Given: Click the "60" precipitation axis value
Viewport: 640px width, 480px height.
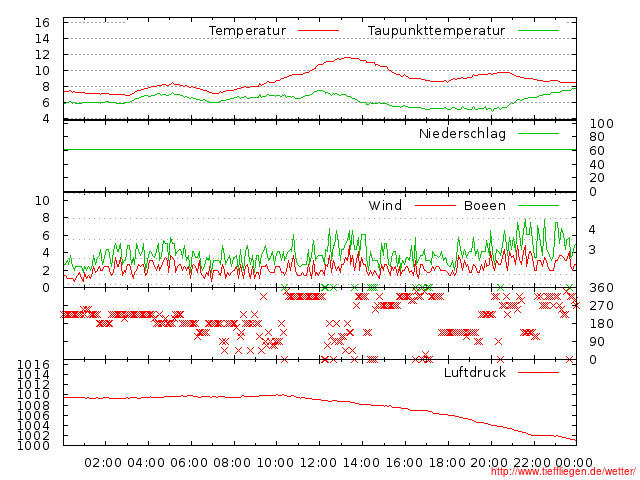Looking at the screenshot, I should point(597,151).
